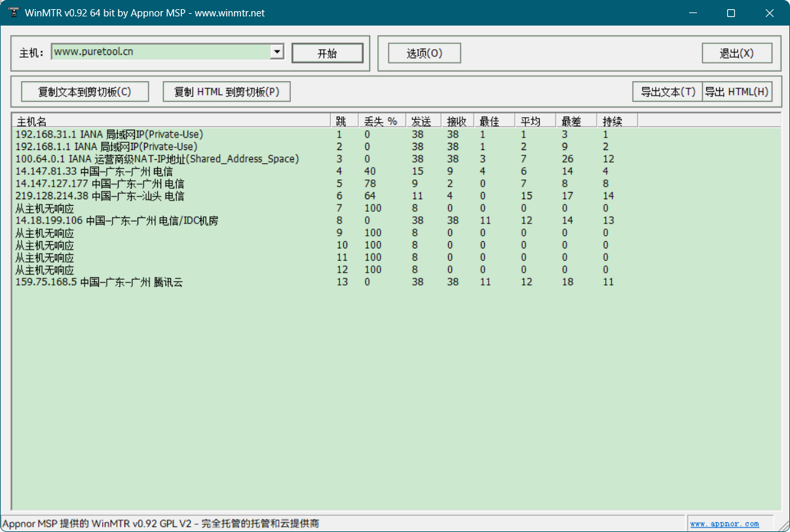Image resolution: width=790 pixels, height=532 pixels.
Task: Click the 退出(X) exit button
Action: click(737, 52)
